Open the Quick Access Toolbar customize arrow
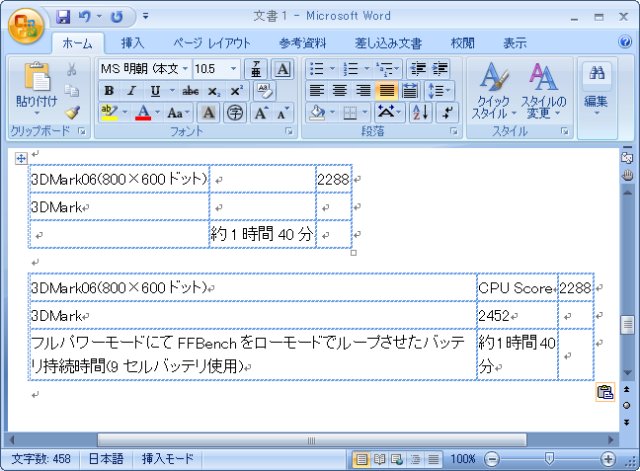Viewport: 640px width, 471px height. [145, 16]
